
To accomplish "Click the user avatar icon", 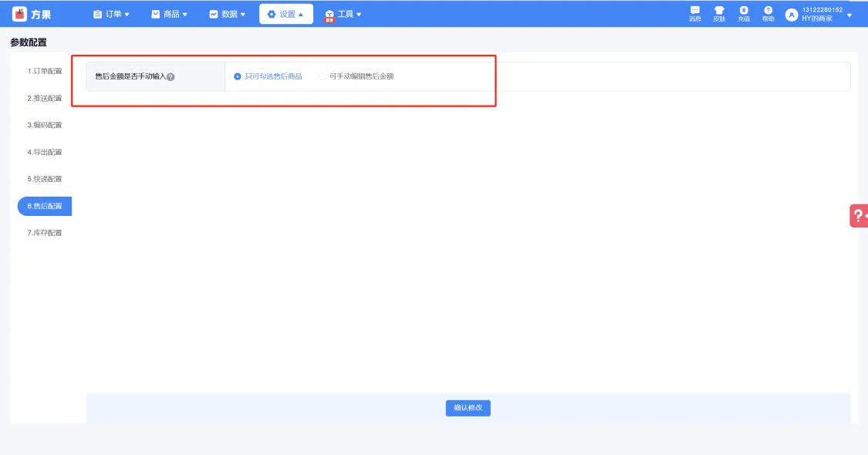I will (x=792, y=15).
